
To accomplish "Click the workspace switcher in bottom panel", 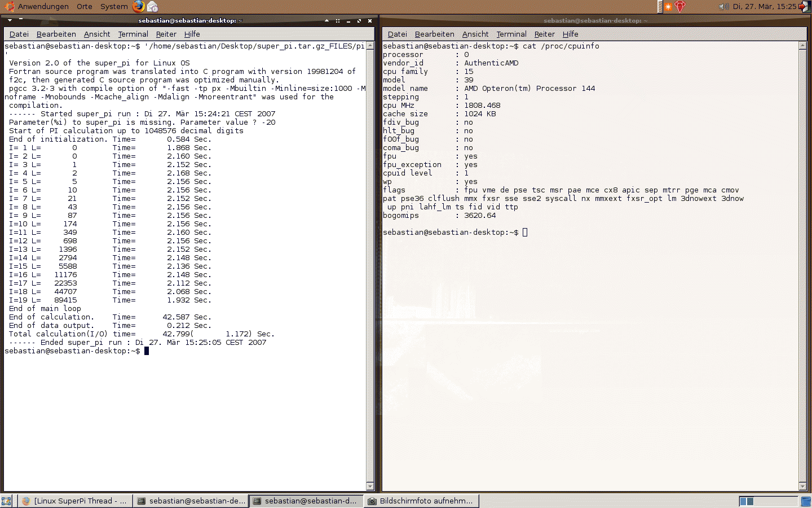I will (x=767, y=501).
